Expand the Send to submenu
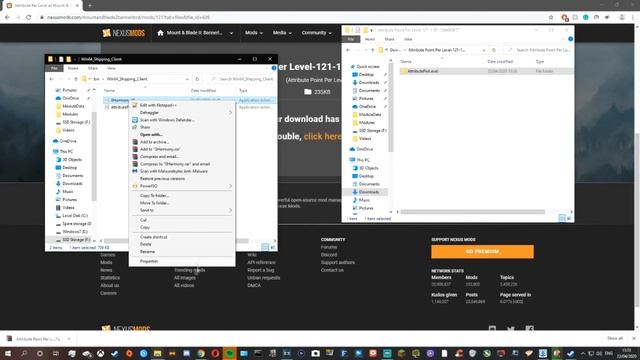The width and height of the screenshot is (640, 360). pyautogui.click(x=182, y=210)
